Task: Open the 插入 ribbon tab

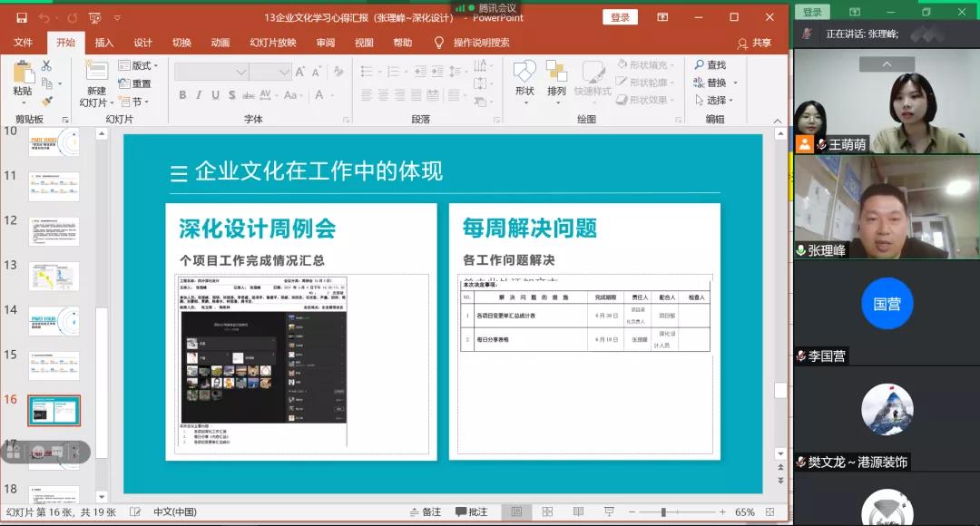Action: 104,43
